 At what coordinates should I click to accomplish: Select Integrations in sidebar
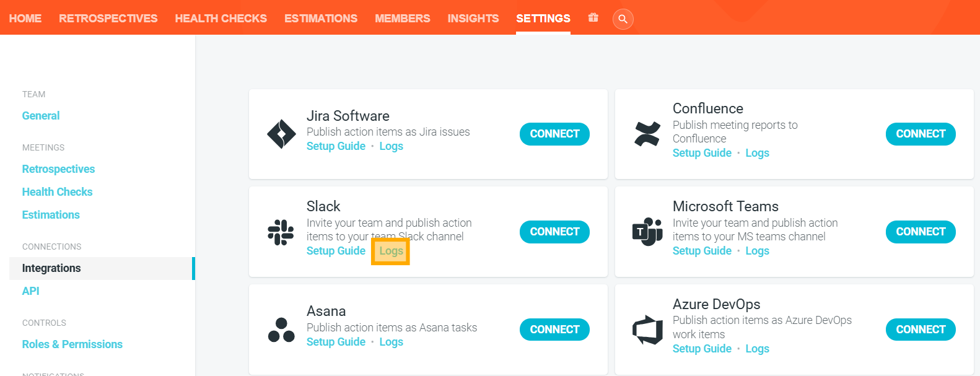102,268
